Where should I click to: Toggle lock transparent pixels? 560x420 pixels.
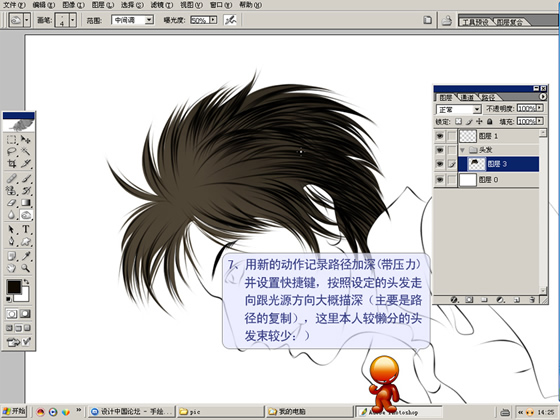pos(459,122)
